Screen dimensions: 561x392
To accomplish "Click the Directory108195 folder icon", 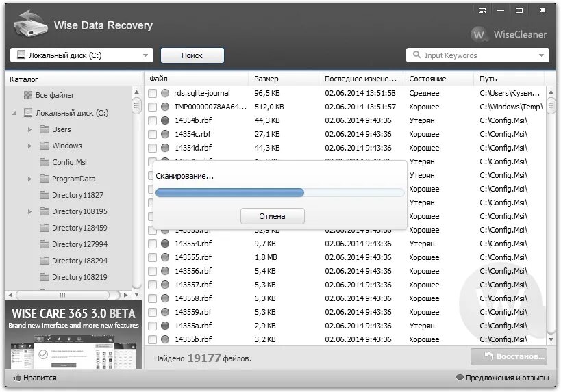I will (x=45, y=211).
